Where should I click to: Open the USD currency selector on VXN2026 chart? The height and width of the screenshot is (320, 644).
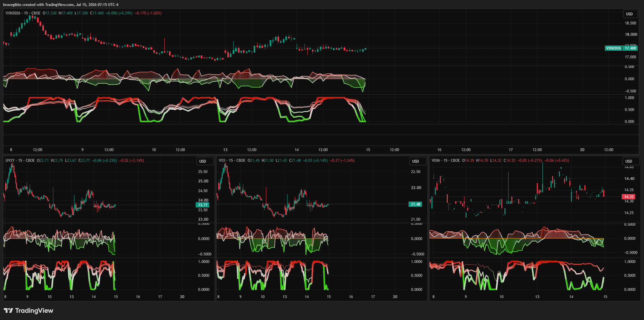(x=630, y=14)
